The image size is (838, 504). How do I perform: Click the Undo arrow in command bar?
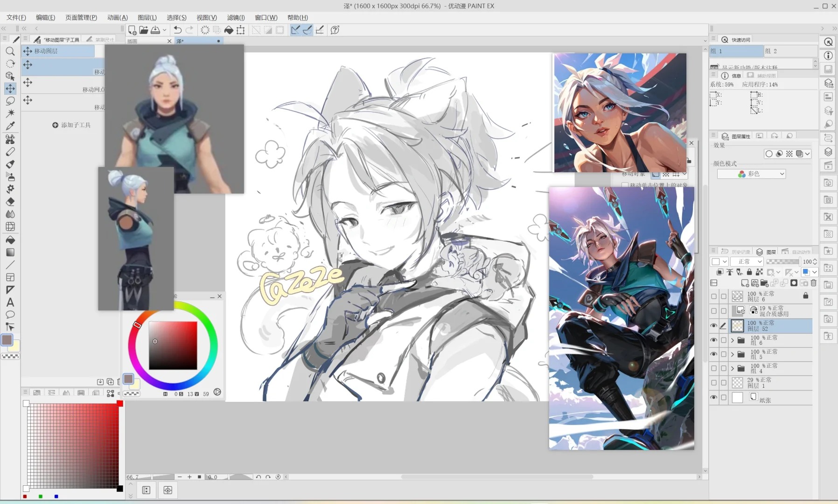tap(178, 30)
